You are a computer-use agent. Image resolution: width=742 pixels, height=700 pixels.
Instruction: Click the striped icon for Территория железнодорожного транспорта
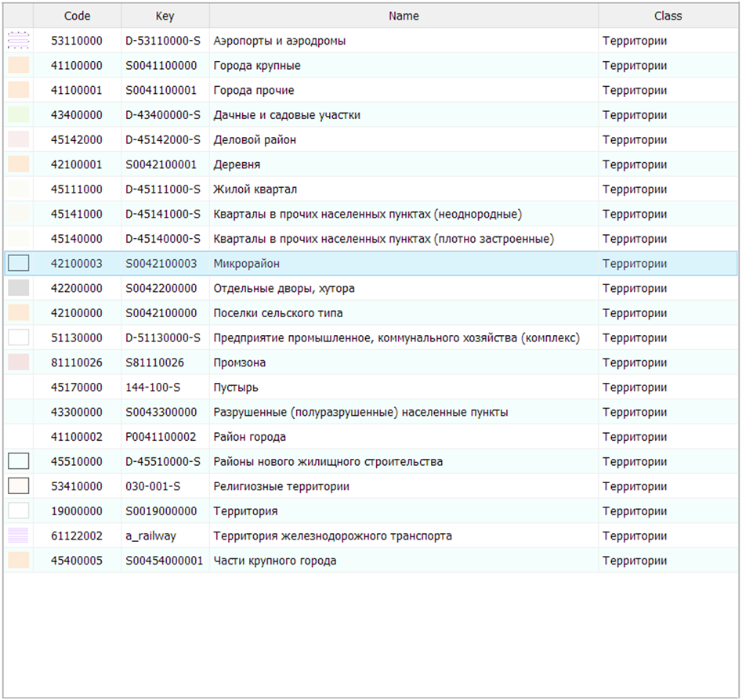[18, 536]
